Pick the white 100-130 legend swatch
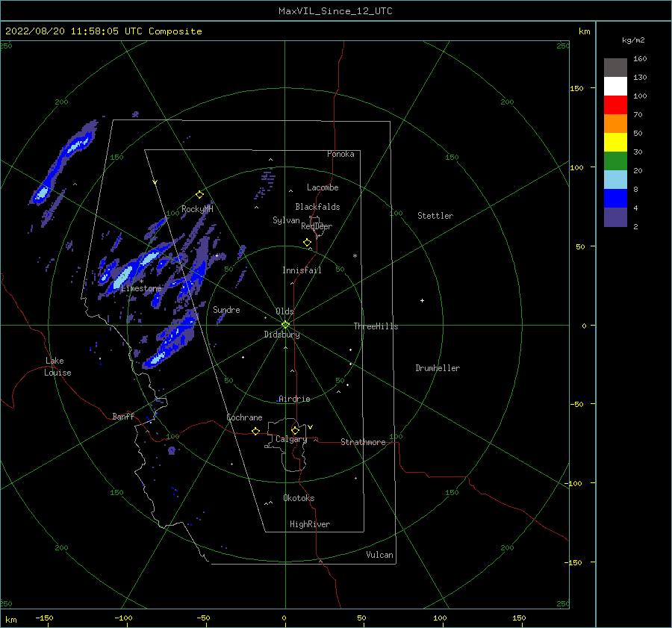This screenshot has width=672, height=628. [615, 86]
